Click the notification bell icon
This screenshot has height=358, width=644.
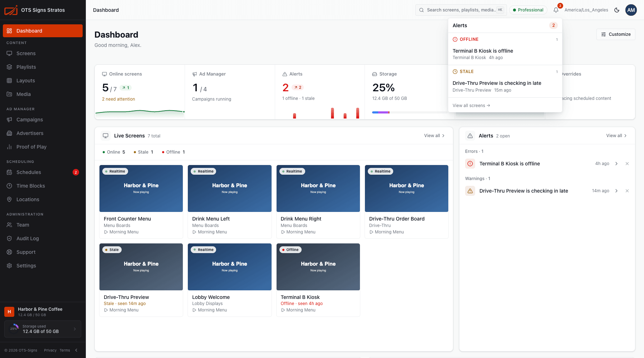(556, 10)
